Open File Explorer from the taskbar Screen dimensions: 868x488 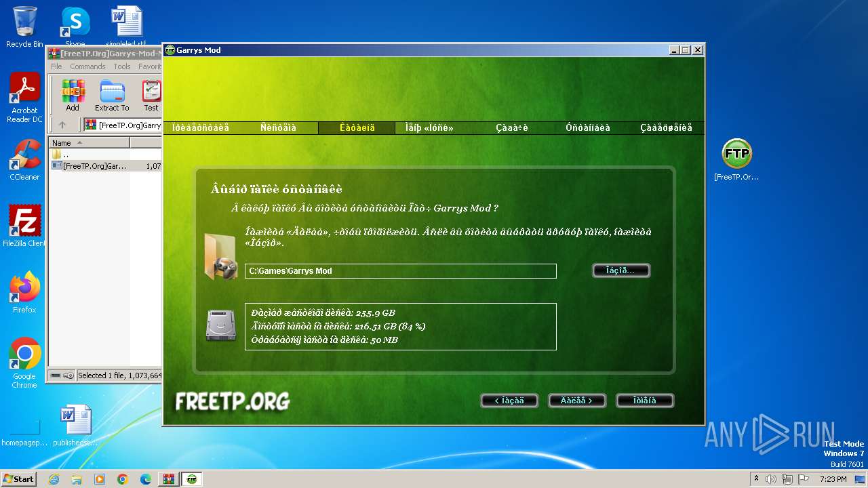pos(77,479)
